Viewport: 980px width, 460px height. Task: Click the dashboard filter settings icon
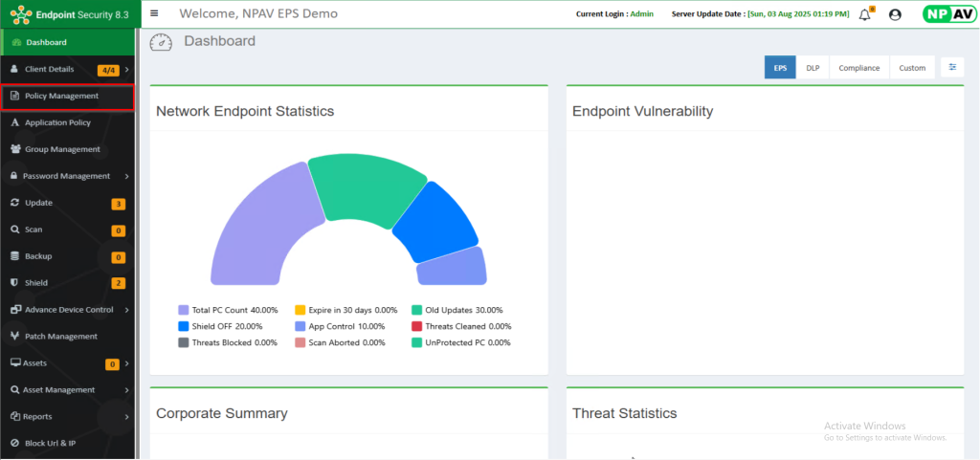(x=952, y=68)
